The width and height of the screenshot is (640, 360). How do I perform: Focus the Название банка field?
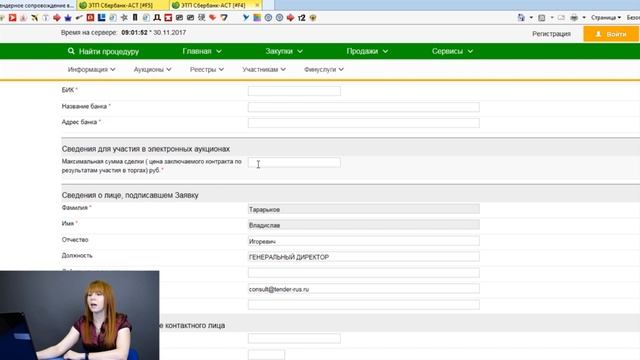click(363, 107)
